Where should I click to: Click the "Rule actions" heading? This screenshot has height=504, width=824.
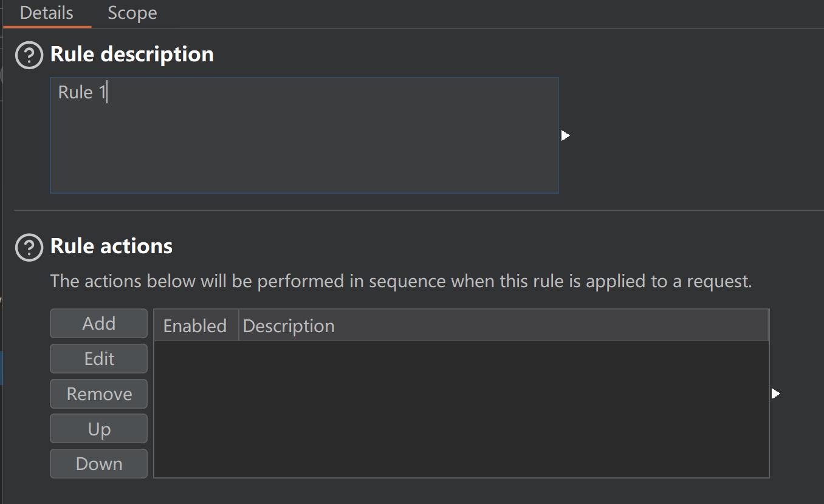[111, 247]
